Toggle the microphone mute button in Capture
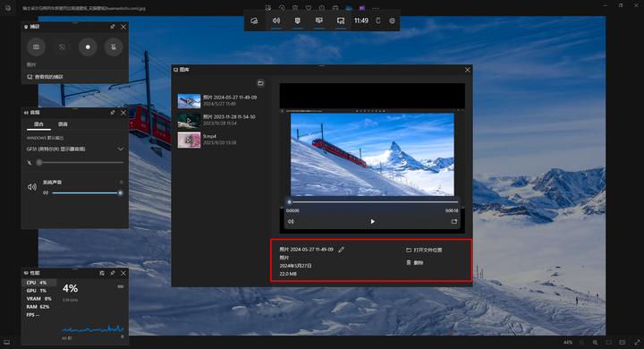The height and width of the screenshot is (349, 644). [x=114, y=47]
